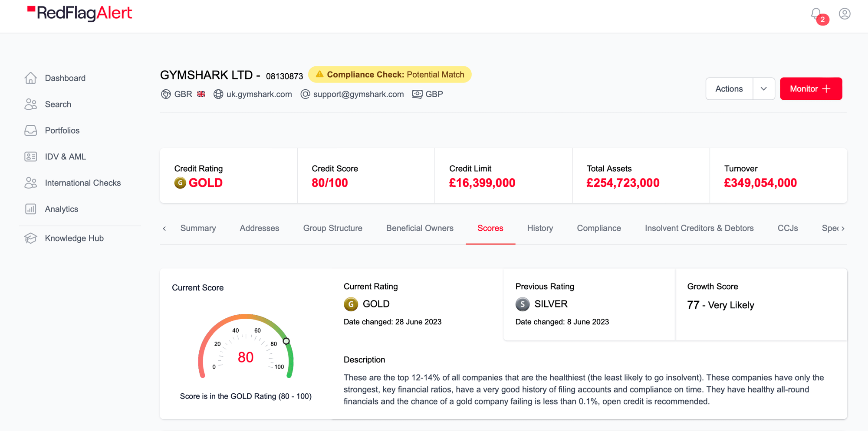The width and height of the screenshot is (868, 431).
Task: Select the Scores tab
Action: pos(490,228)
